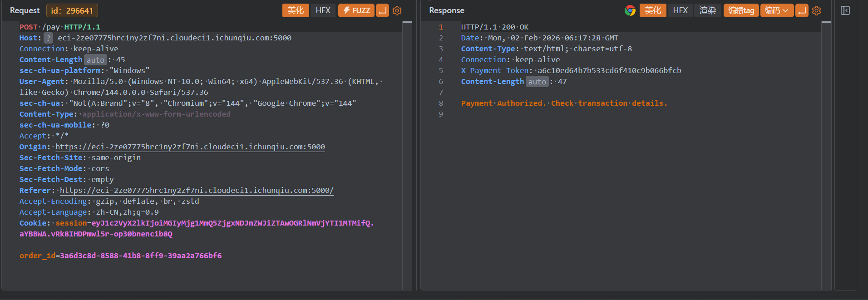The image size is (868, 300).
Task: Open Response editor settings gear
Action: coord(817,10)
